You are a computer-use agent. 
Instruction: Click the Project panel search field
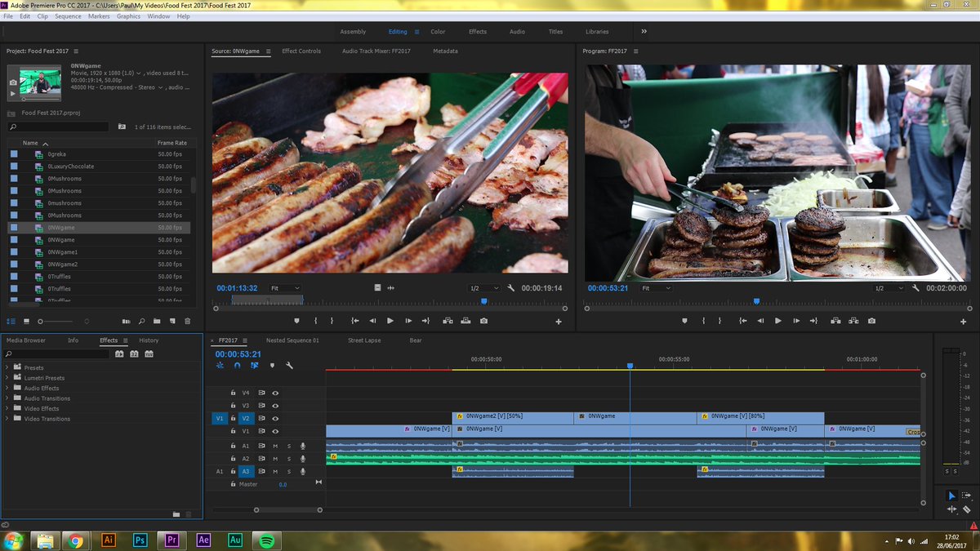click(x=58, y=127)
